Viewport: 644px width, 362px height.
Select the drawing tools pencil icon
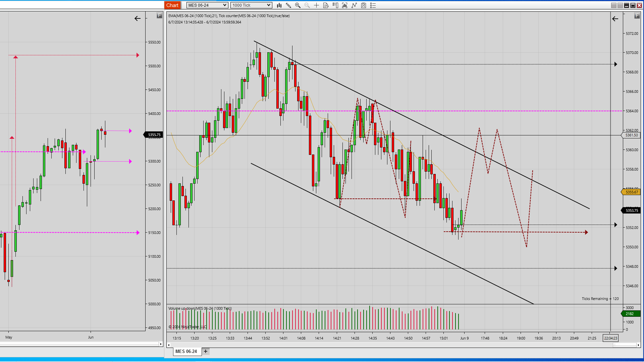288,5
